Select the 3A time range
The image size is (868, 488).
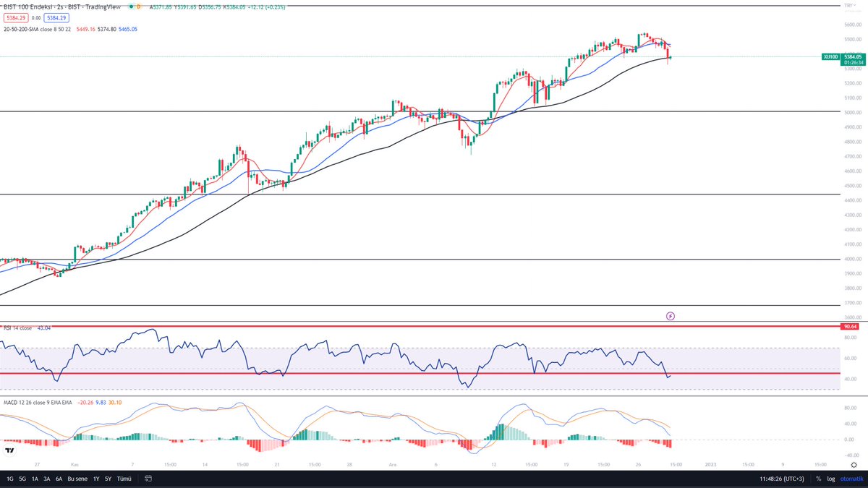coord(47,479)
